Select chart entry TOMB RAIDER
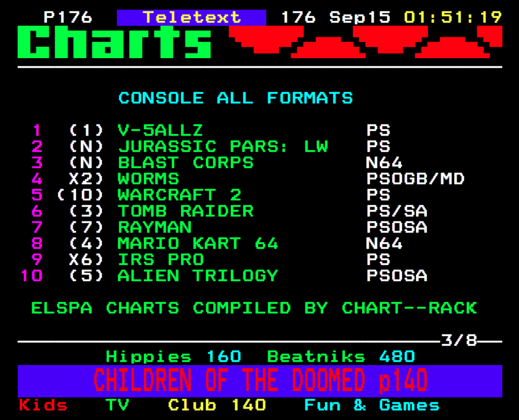 (186, 211)
